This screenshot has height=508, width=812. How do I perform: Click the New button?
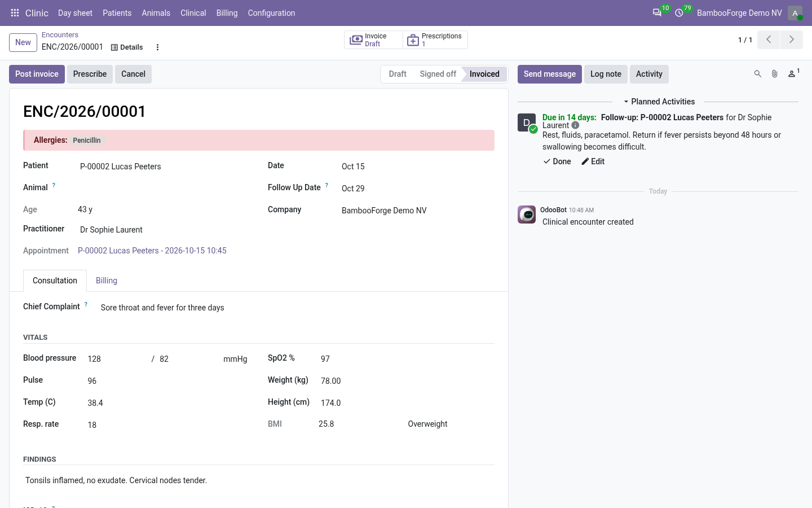tap(23, 42)
